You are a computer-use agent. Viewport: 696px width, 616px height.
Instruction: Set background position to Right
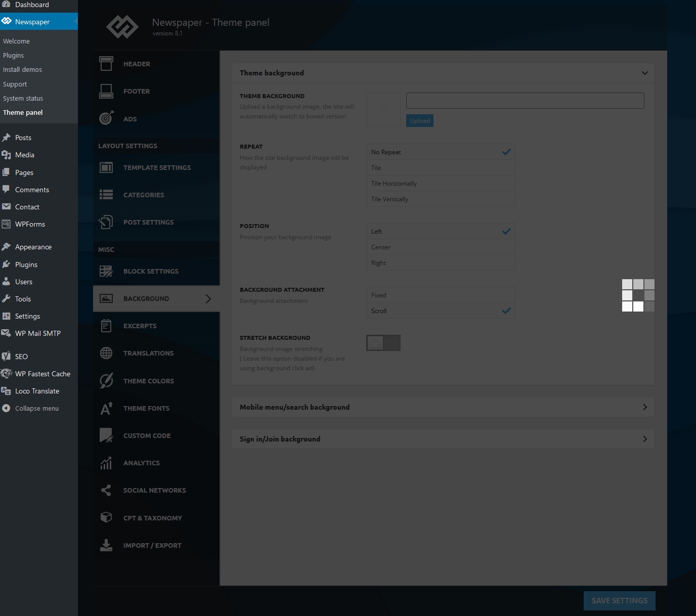[441, 262]
